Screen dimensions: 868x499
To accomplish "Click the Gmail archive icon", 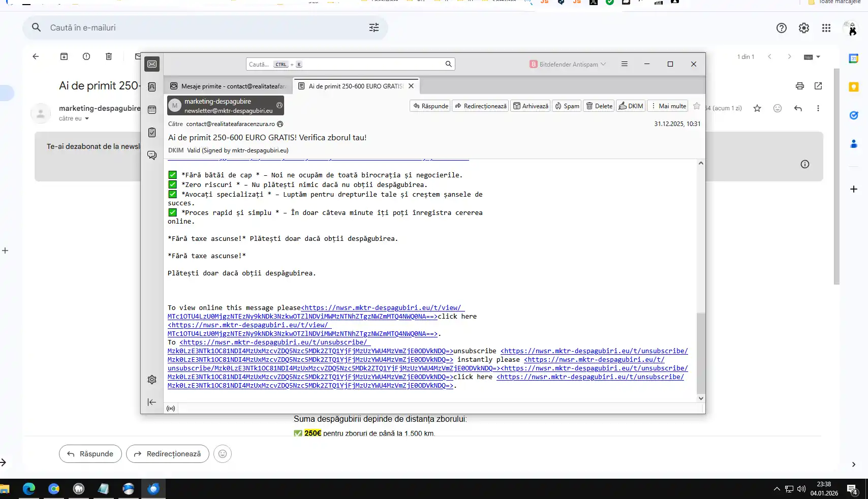I will tap(64, 56).
